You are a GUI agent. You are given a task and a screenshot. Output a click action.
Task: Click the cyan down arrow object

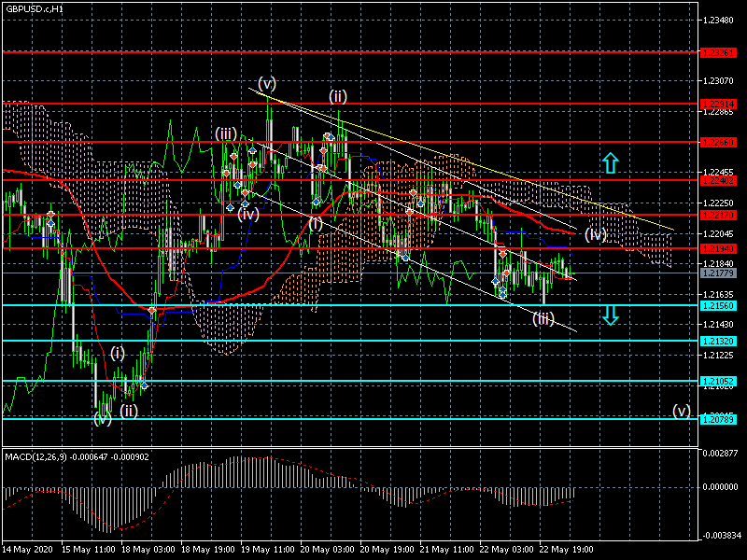point(611,315)
